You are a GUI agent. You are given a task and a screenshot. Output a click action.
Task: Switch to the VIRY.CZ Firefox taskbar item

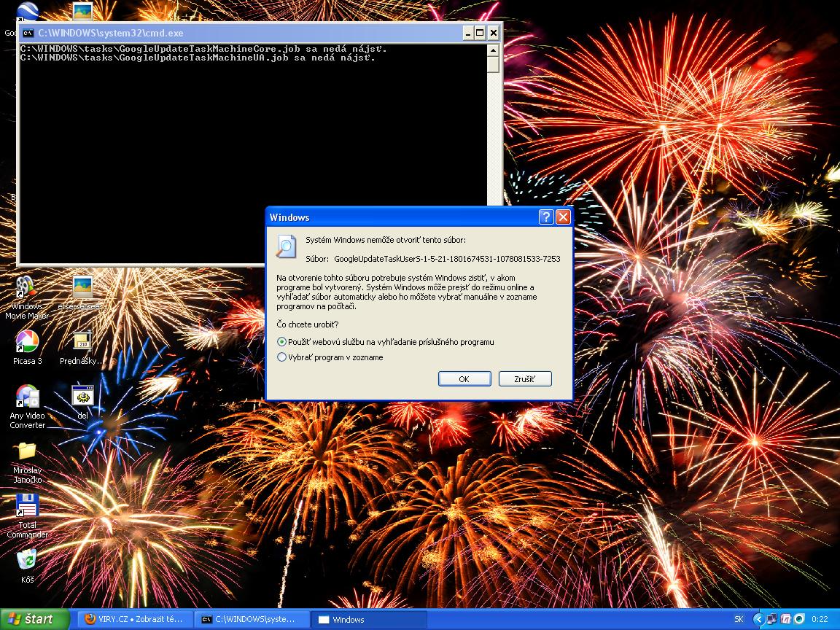coord(135,619)
